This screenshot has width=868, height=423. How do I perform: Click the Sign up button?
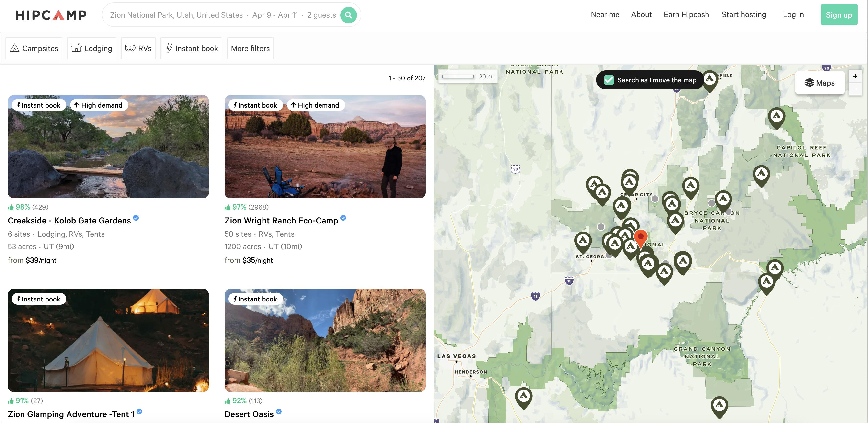tap(839, 15)
